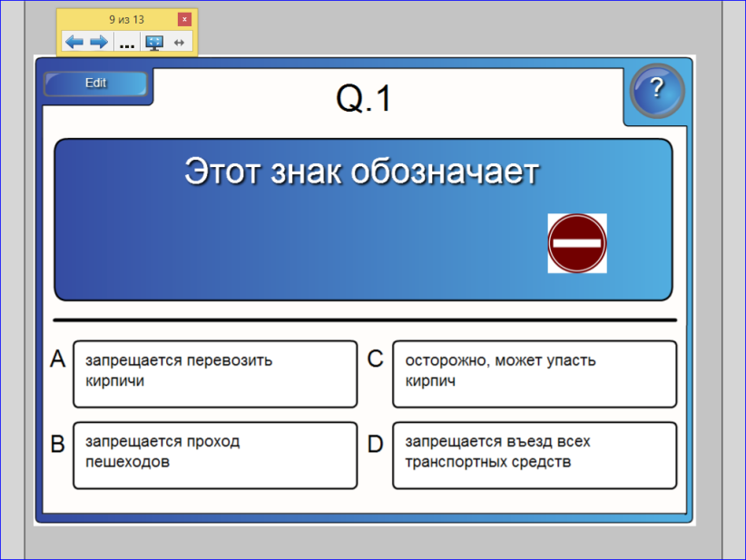Click the letter B answer label

coord(57,444)
